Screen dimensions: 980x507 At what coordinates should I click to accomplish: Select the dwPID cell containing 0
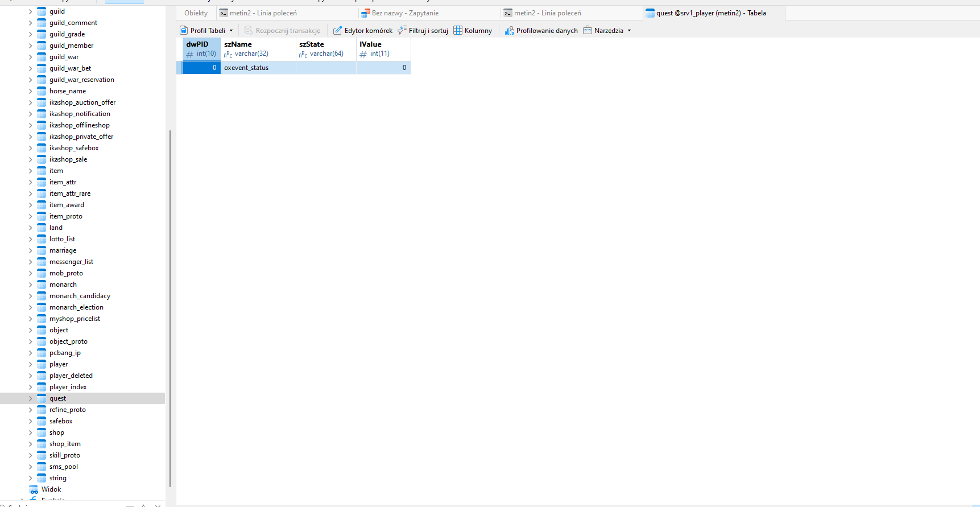pyautogui.click(x=201, y=68)
